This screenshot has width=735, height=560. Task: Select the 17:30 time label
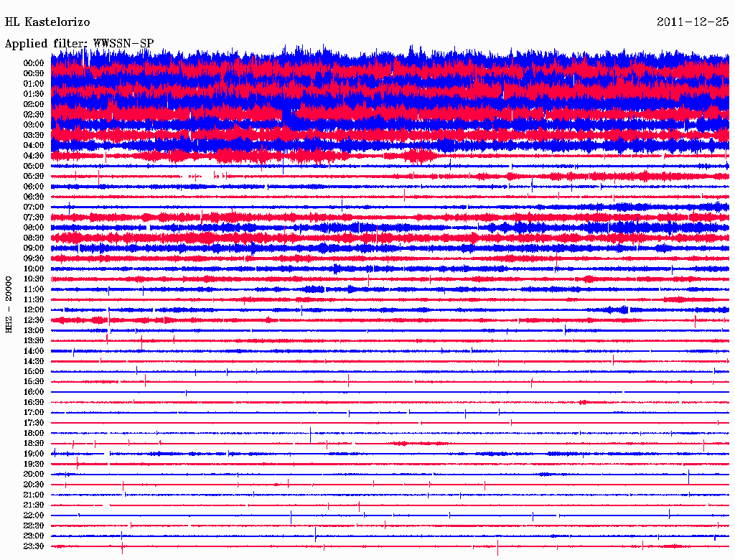34,423
